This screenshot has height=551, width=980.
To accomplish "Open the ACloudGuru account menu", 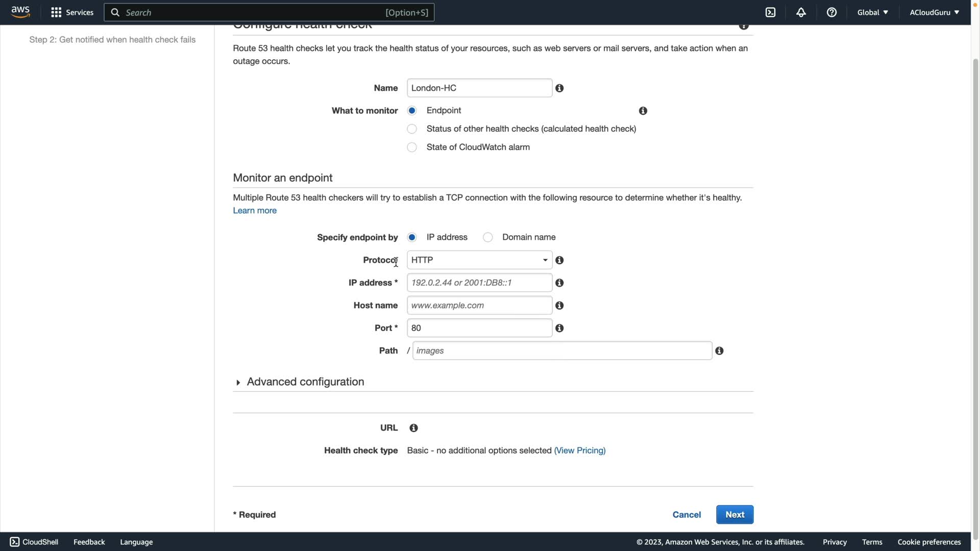I will (934, 12).
